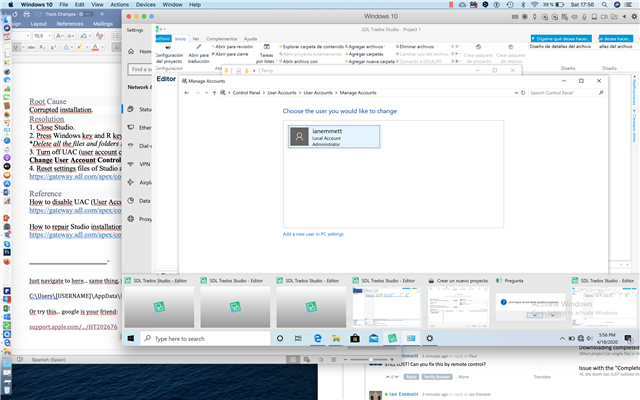Open the Ayuda tab in Trados

[x=250, y=39]
